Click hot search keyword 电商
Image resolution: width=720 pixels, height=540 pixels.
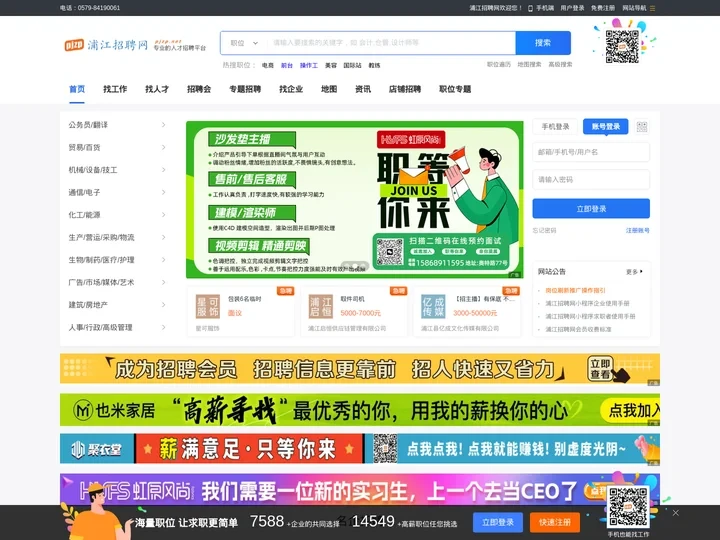point(268,66)
